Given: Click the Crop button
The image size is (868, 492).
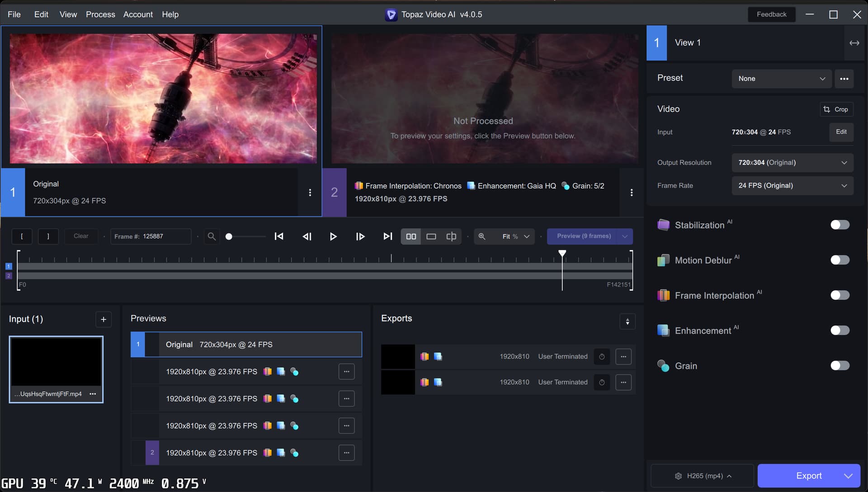Looking at the screenshot, I should [x=836, y=109].
